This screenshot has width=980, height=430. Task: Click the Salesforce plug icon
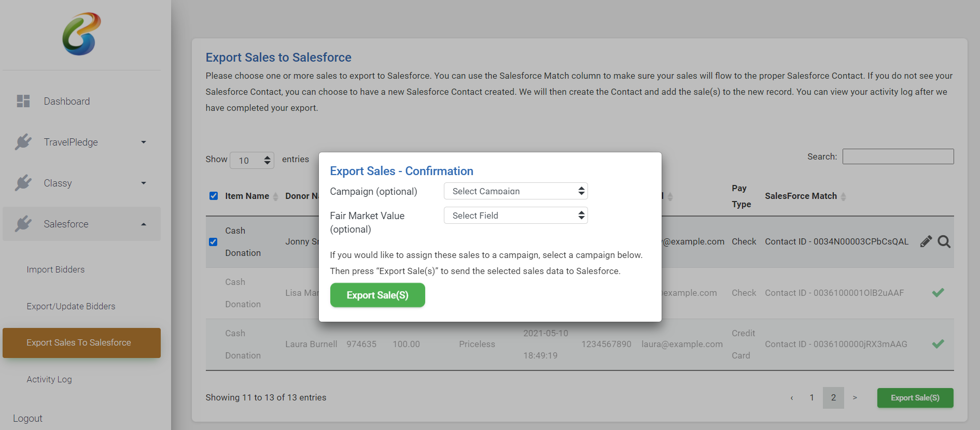[x=23, y=224]
